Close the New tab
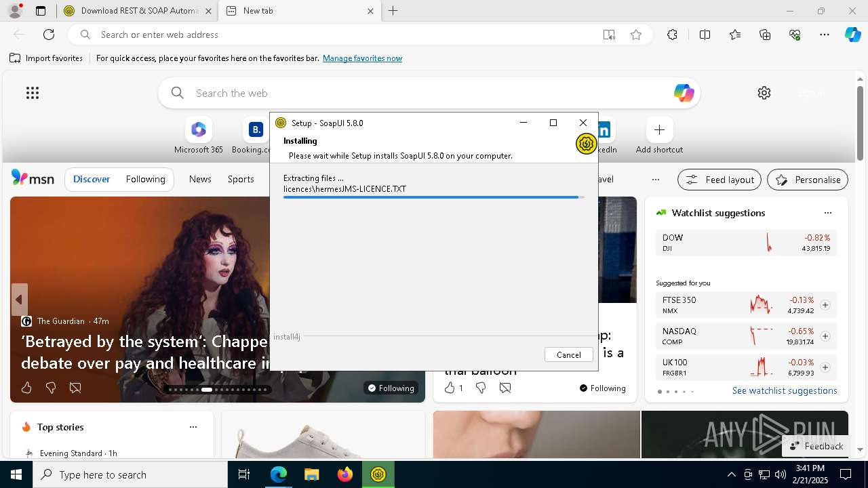The width and height of the screenshot is (868, 488). 370,11
